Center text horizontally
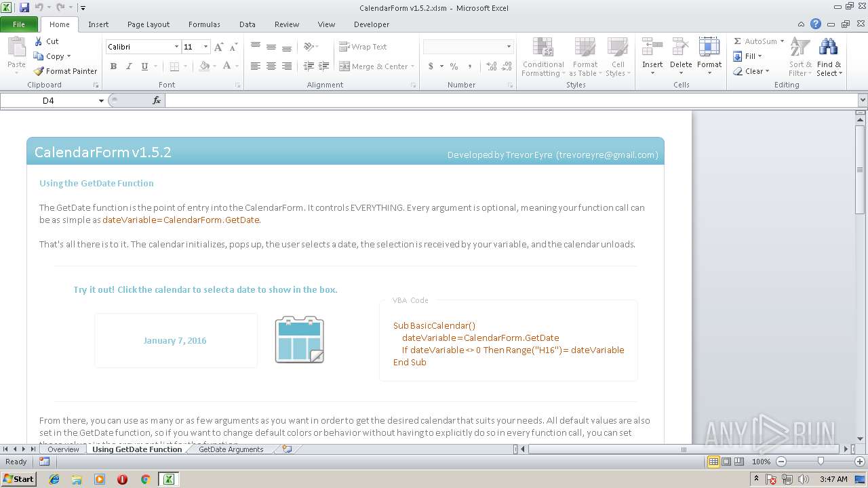The height and width of the screenshot is (488, 868). point(271,66)
